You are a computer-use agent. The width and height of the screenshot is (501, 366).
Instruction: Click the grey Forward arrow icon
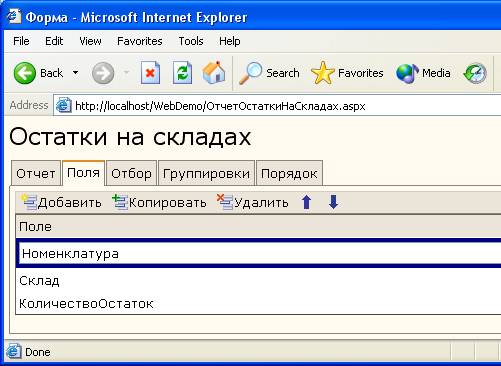tap(103, 73)
